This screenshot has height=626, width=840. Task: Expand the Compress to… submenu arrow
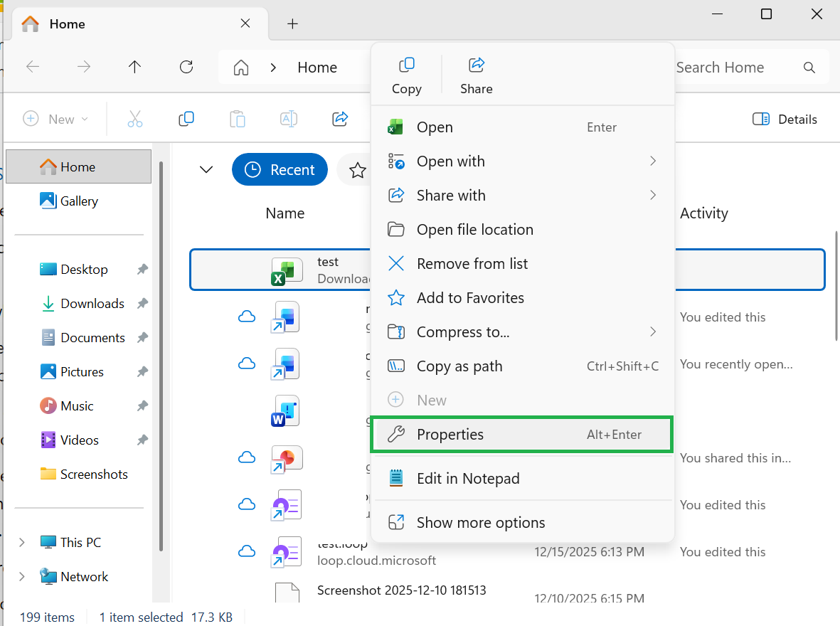coord(652,331)
